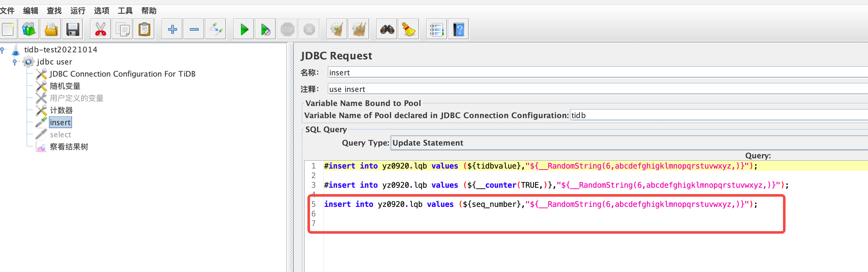Click the grey Shutdown icon
The width and height of the screenshot is (868, 272).
[309, 29]
